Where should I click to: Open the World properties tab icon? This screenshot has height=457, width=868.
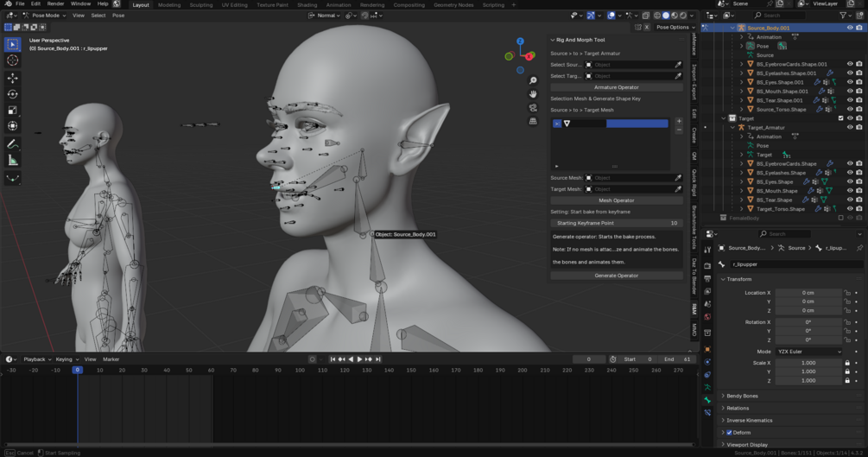(x=707, y=317)
